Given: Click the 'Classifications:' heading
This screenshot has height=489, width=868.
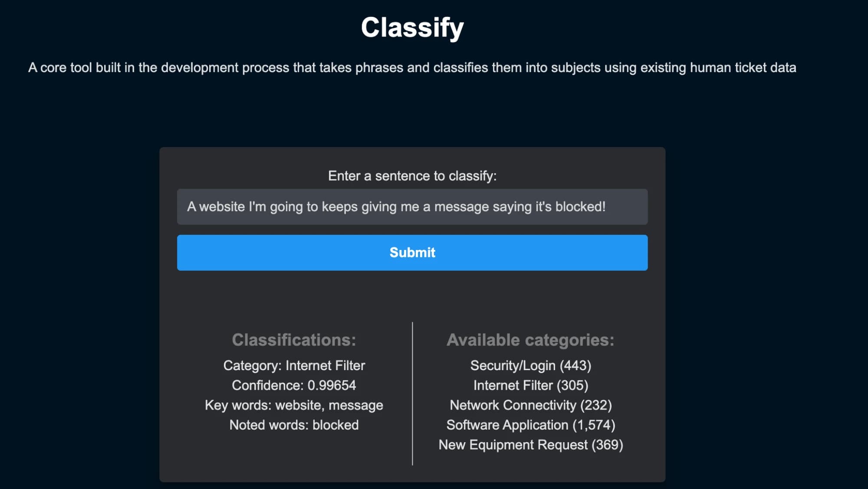Looking at the screenshot, I should click(294, 340).
